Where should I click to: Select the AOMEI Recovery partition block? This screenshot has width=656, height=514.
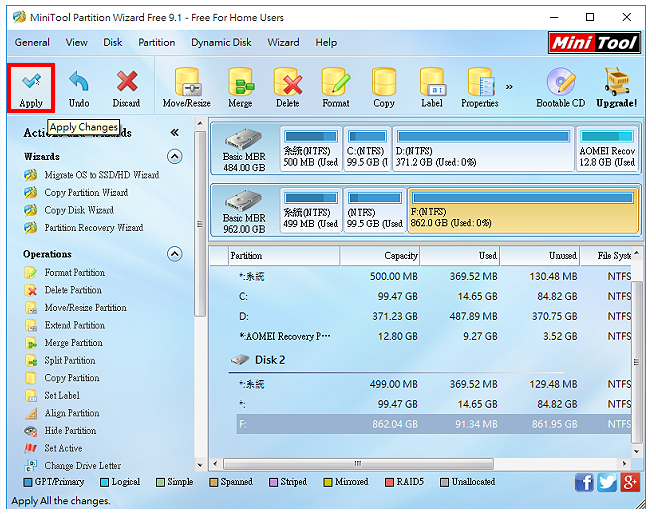pyautogui.click(x=607, y=149)
